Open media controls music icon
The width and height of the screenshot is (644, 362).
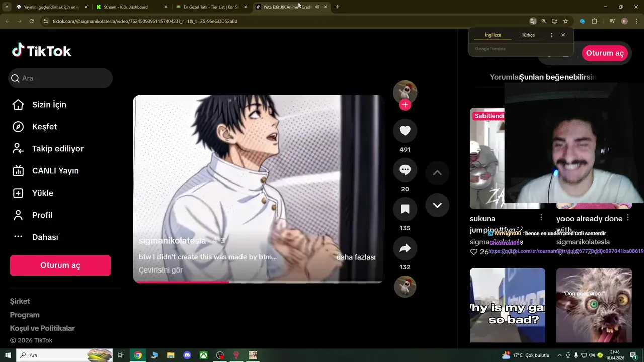click(612, 21)
